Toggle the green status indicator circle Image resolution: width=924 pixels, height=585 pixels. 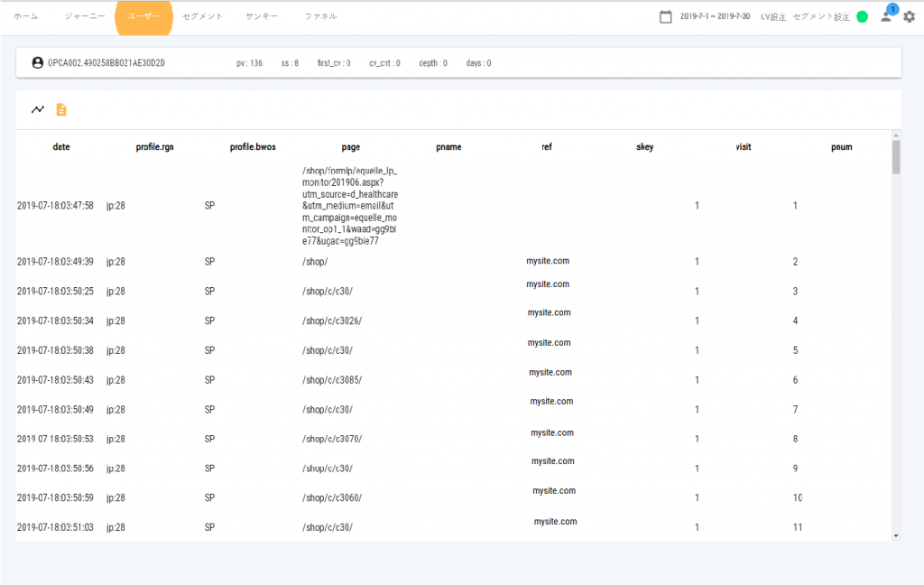(x=863, y=15)
